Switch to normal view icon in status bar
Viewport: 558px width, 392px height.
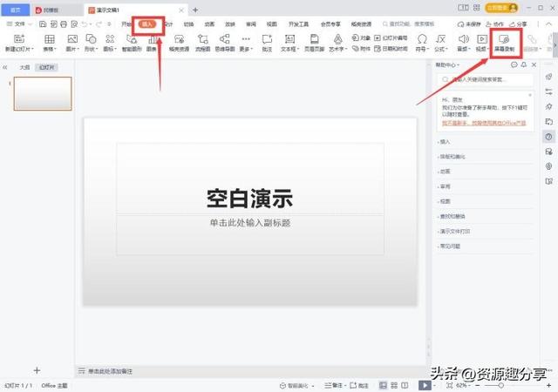click(383, 385)
